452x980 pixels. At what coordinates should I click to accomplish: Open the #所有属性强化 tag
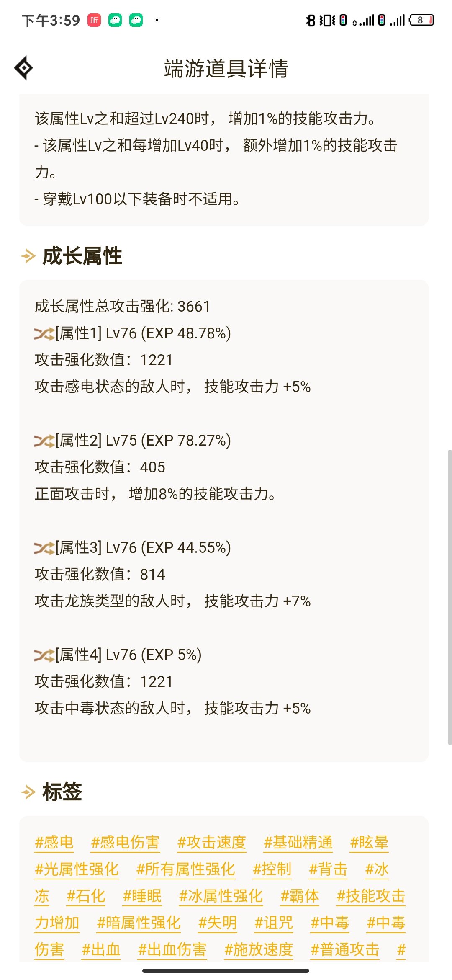pyautogui.click(x=185, y=869)
